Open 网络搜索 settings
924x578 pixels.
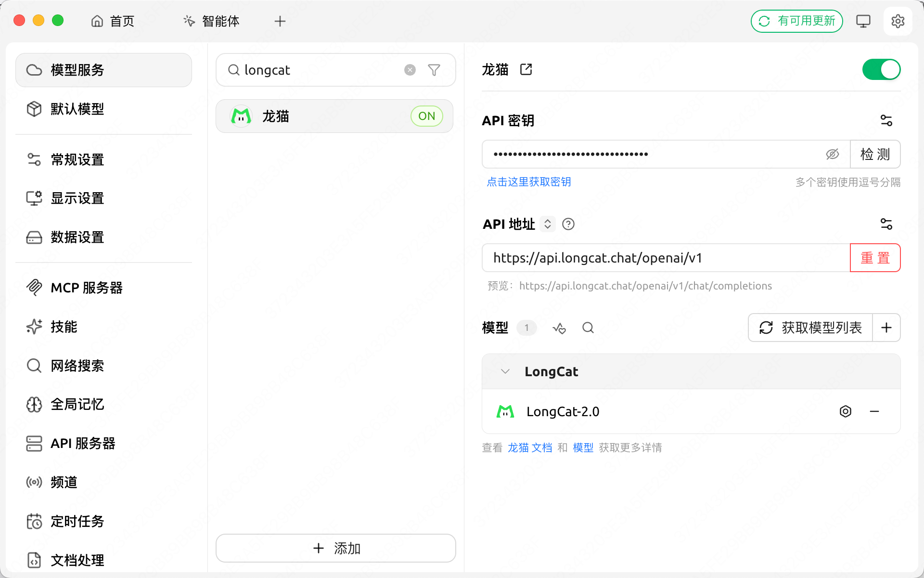pyautogui.click(x=103, y=366)
